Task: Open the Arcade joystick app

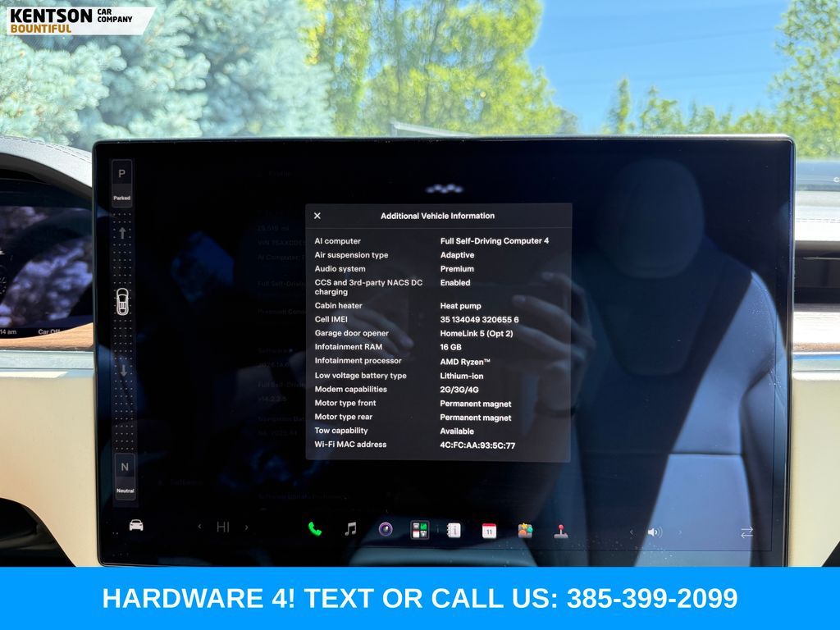Action: coord(560,532)
